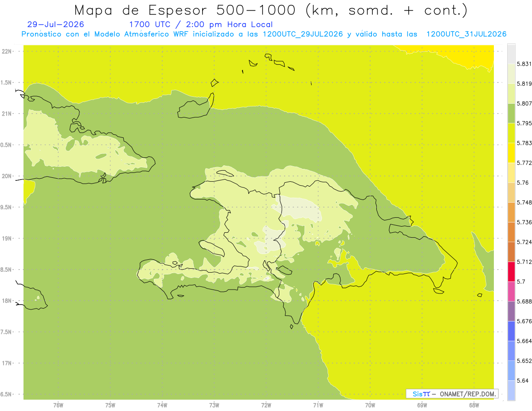Image resolution: width=532 pixels, height=411 pixels.
Task: Click the legend value 5.724
Action: tap(524, 242)
